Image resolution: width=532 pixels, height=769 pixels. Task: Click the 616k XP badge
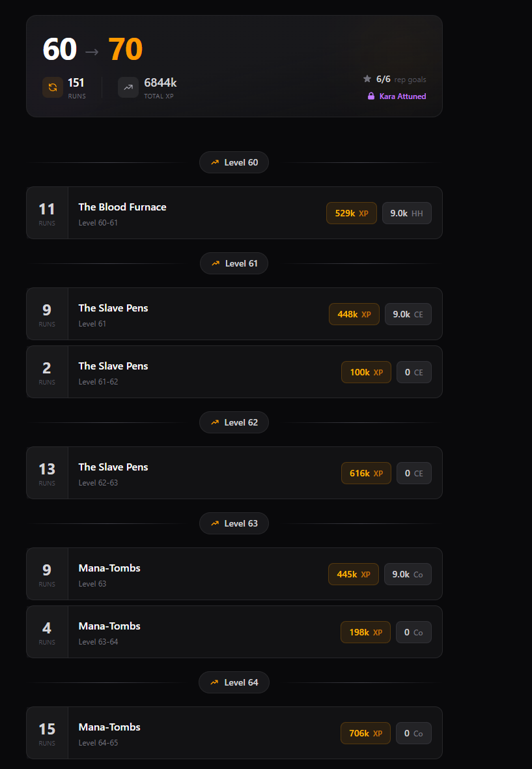coord(366,473)
